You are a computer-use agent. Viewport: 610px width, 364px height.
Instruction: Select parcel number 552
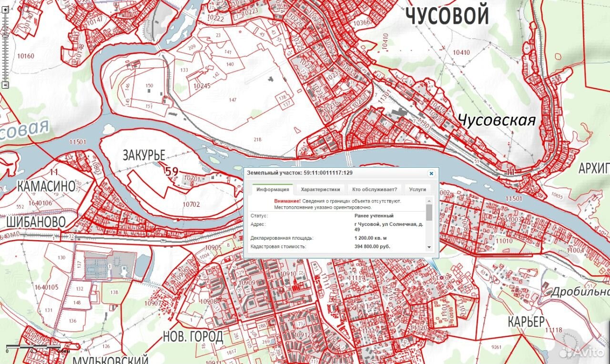click(x=20, y=207)
